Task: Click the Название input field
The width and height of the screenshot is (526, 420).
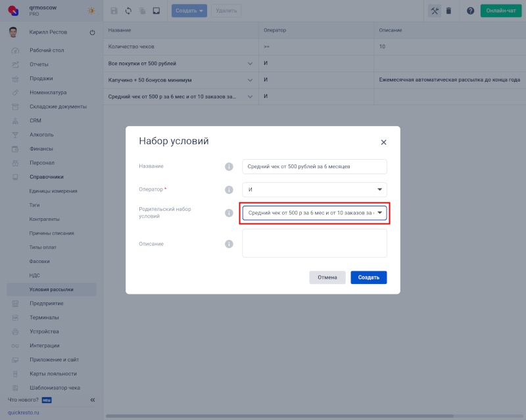Action: pyautogui.click(x=314, y=166)
